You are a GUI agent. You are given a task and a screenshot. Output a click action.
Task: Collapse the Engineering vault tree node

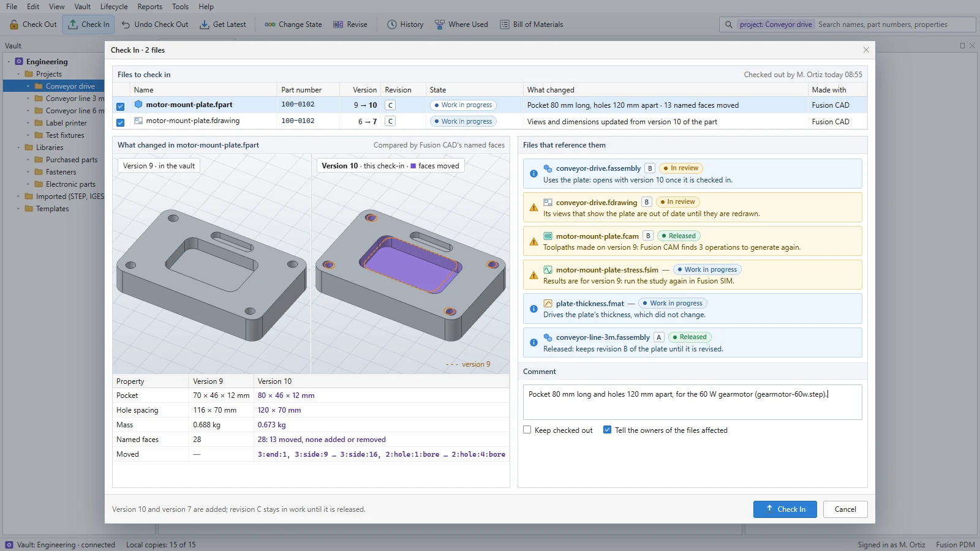(9, 62)
